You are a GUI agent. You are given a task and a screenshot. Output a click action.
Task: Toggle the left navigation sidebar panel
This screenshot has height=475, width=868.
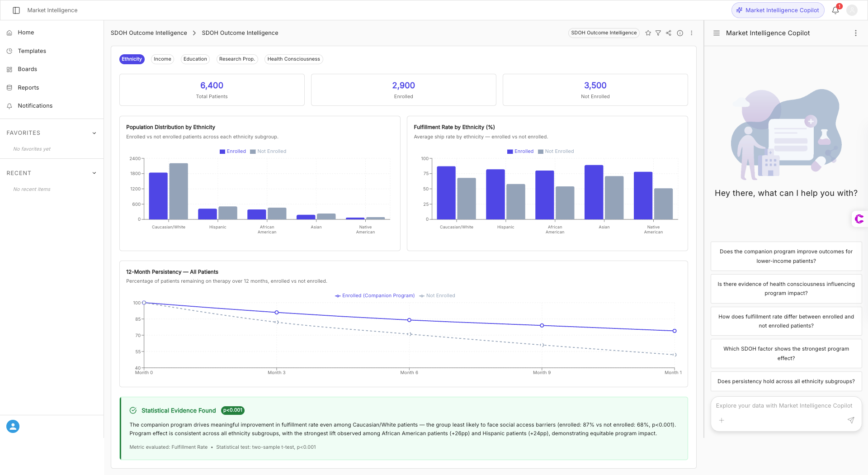click(17, 10)
